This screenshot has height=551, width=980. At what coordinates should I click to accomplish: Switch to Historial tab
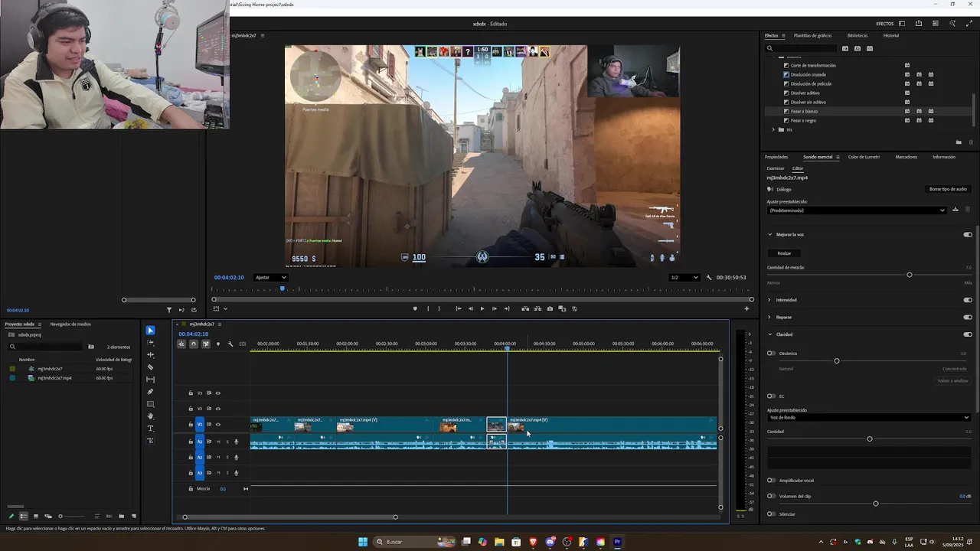(891, 36)
